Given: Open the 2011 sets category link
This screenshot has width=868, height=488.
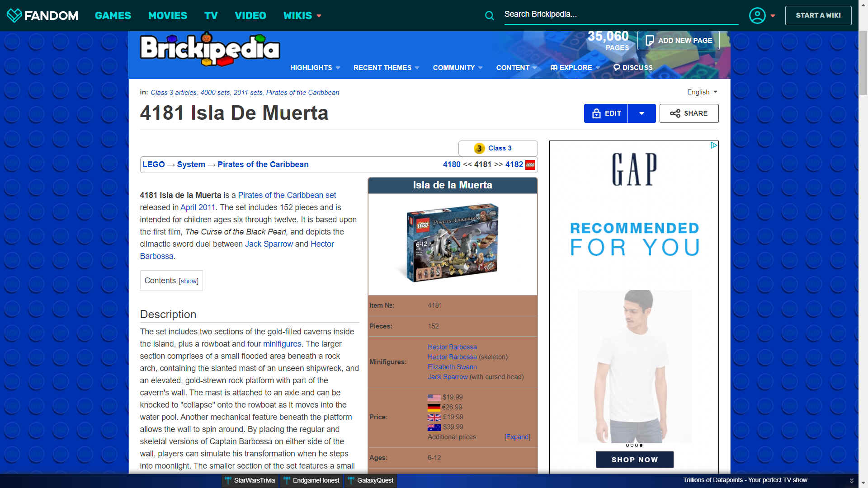Looking at the screenshot, I should point(248,93).
